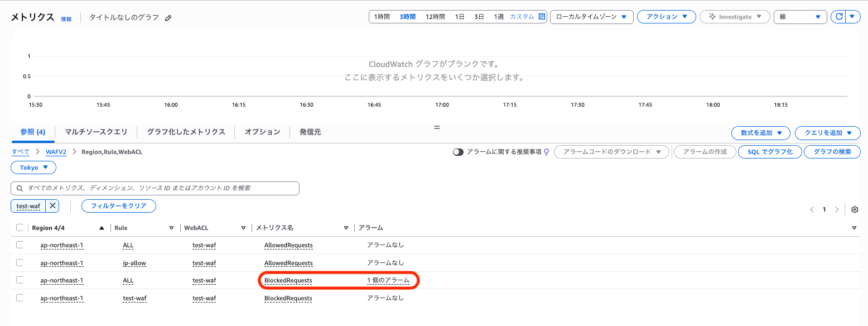This screenshot has width=868, height=326.
Task: Sort ascending by Region column arrow
Action: tap(102, 228)
